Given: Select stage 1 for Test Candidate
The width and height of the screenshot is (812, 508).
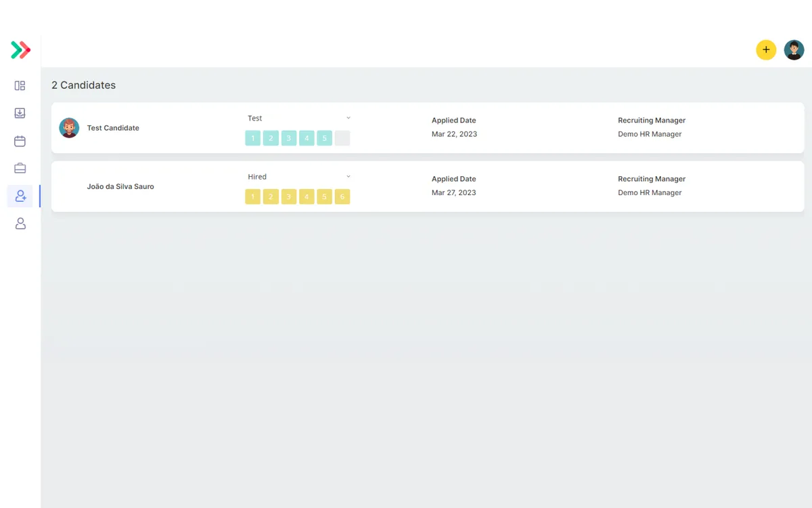Looking at the screenshot, I should (253, 138).
